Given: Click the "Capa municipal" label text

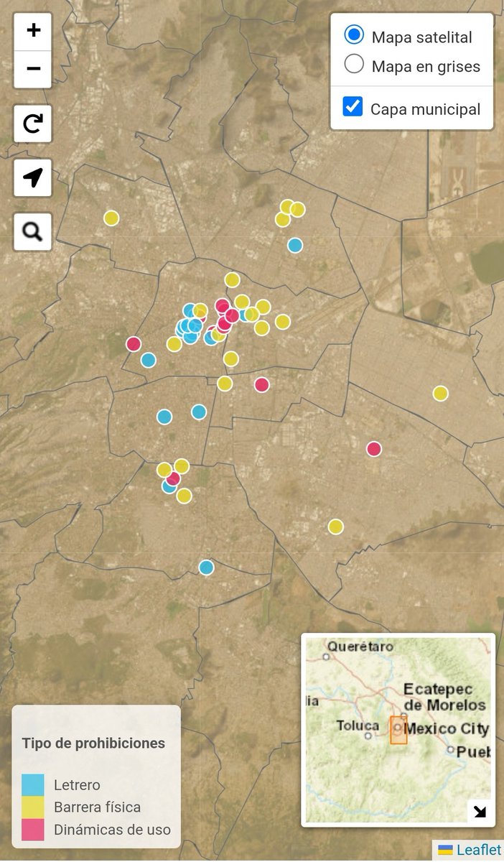Looking at the screenshot, I should point(426,109).
